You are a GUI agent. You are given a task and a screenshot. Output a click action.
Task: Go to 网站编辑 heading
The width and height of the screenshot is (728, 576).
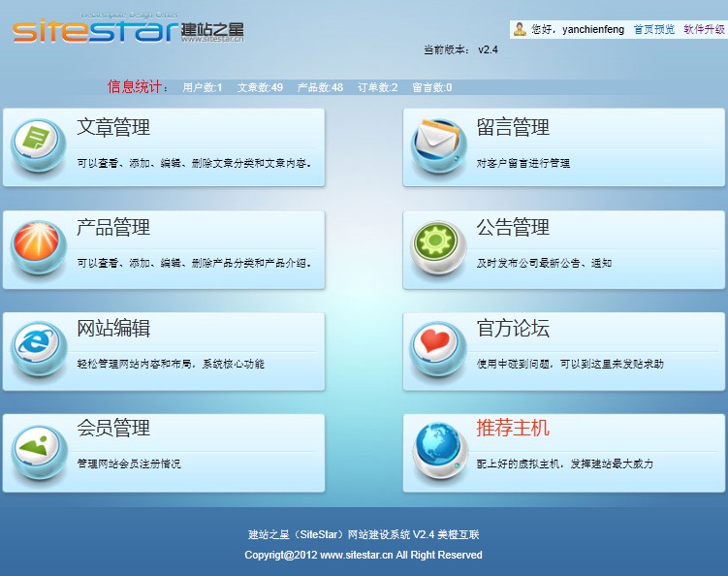coord(113,330)
